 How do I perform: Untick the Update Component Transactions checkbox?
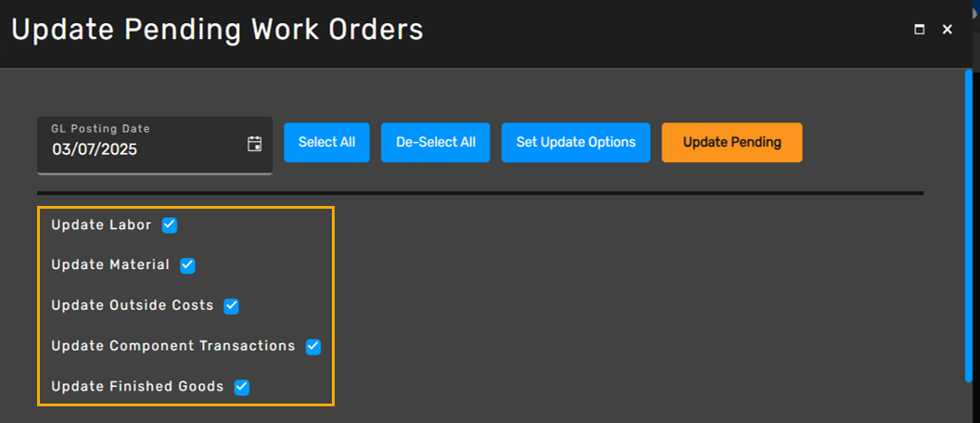(313, 347)
